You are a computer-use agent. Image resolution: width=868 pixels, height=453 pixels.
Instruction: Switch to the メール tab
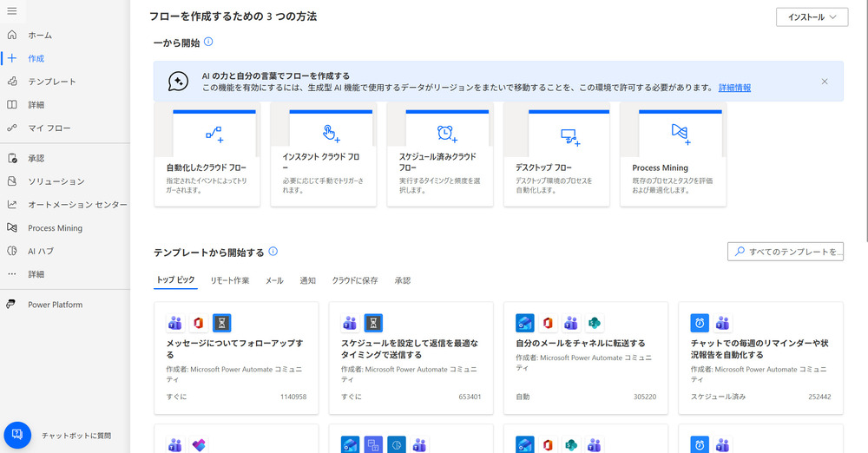pos(274,281)
